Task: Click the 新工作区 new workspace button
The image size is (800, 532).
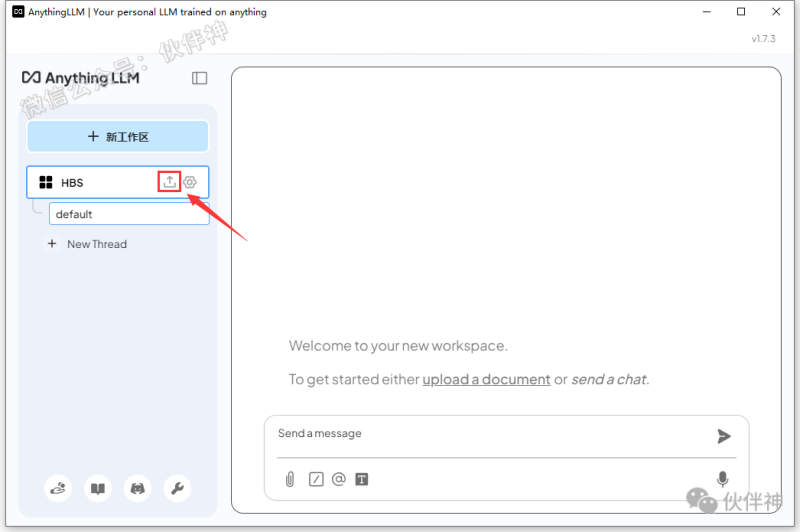Action: (x=118, y=137)
